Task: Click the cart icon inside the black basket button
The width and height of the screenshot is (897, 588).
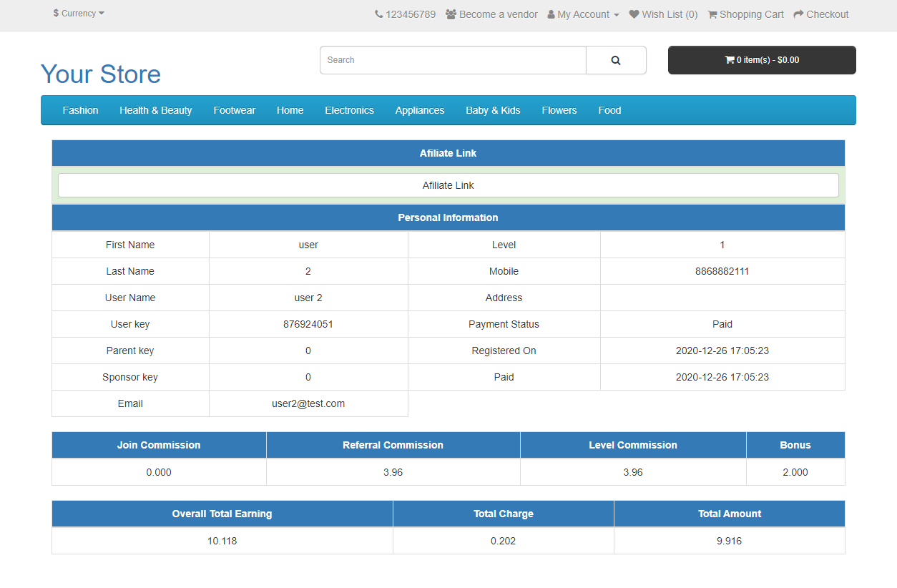Action: coord(730,60)
